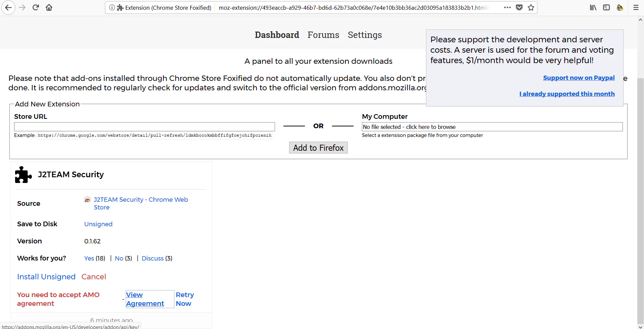Click the Add to Firefox button

pyautogui.click(x=318, y=148)
